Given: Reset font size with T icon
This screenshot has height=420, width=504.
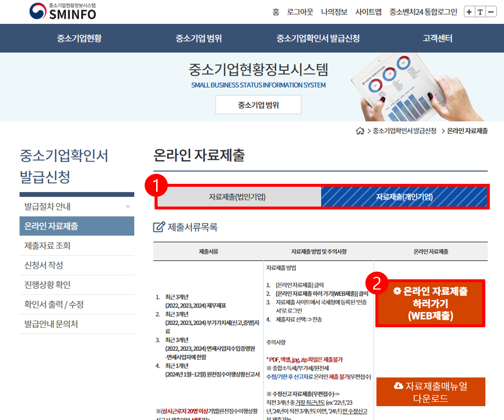Looking at the screenshot, I should click(480, 12).
